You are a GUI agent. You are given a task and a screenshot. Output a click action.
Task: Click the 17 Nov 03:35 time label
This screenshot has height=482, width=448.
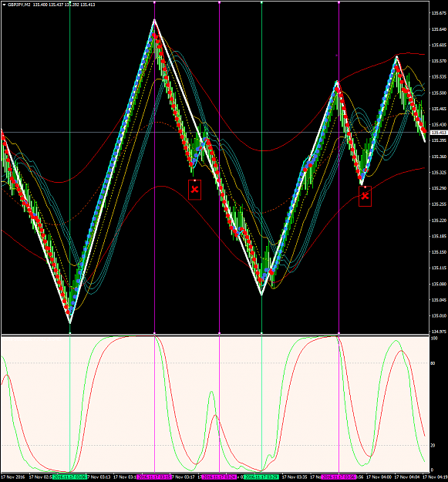[x=295, y=477]
